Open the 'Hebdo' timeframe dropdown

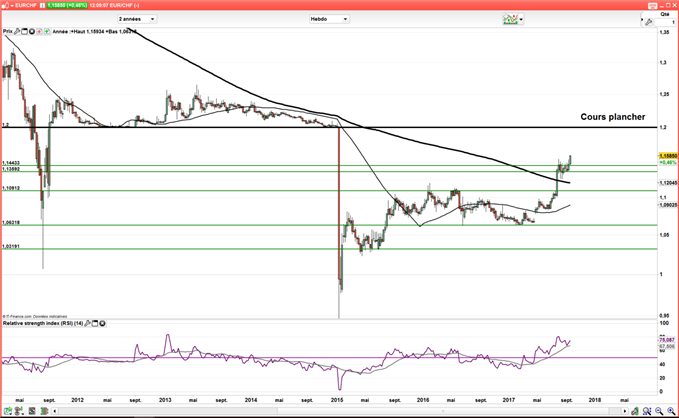[x=329, y=19]
